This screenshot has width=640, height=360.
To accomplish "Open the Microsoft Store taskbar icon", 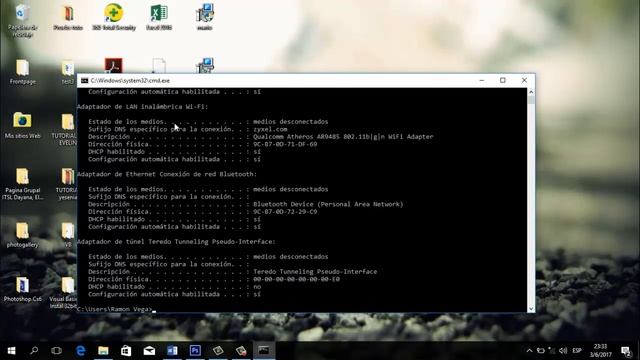I will 126,351.
